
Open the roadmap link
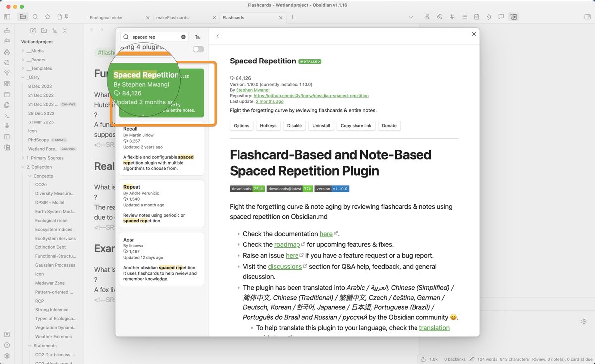287,244
